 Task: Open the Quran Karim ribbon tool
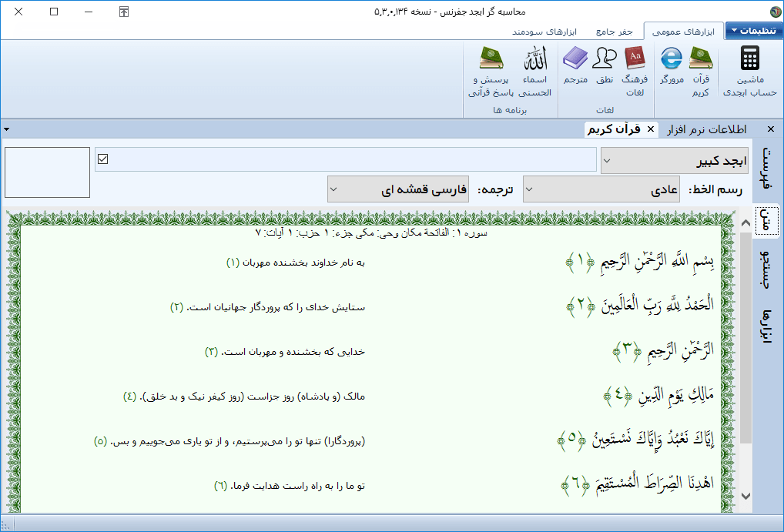tap(701, 71)
